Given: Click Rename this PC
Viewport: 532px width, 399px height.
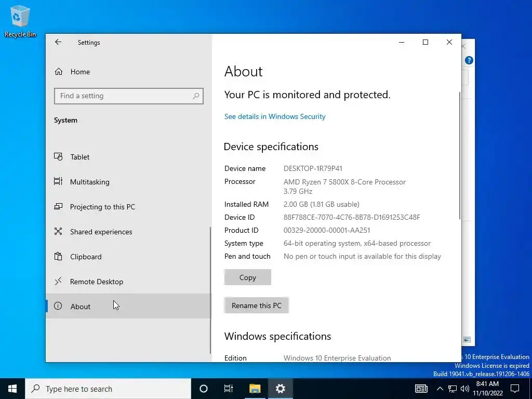Looking at the screenshot, I should [x=257, y=305].
